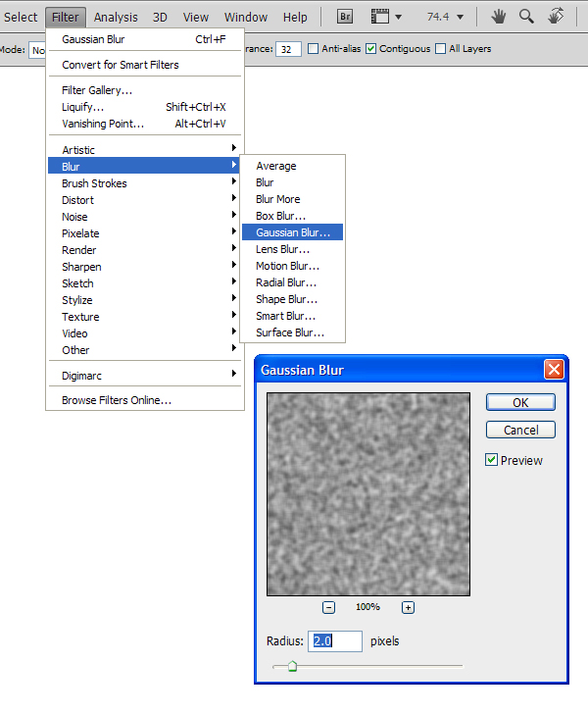
Task: Open the Filter menu
Action: point(65,18)
